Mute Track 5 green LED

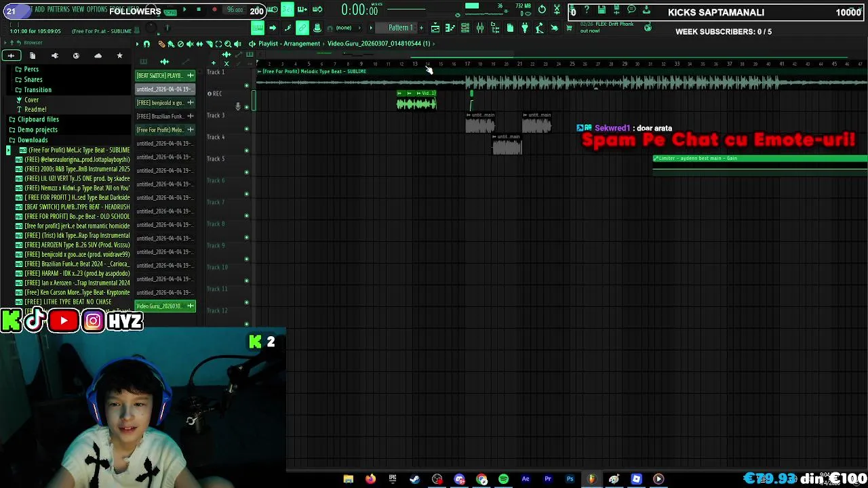[247, 171]
